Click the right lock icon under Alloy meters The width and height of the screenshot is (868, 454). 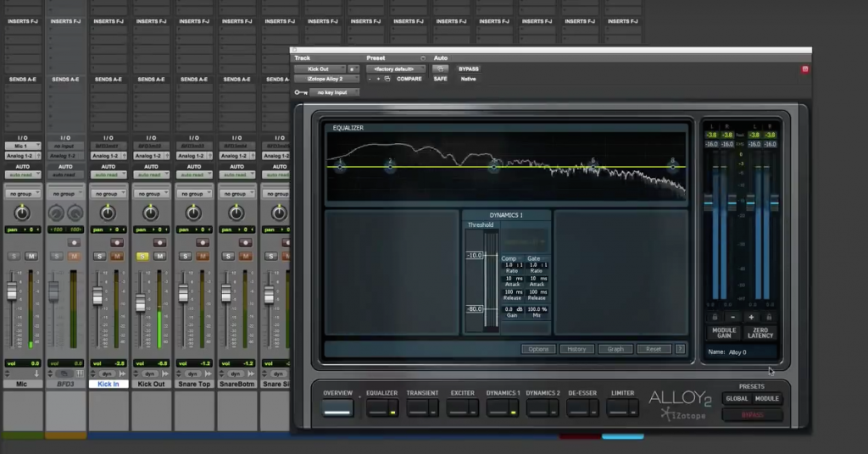769,318
